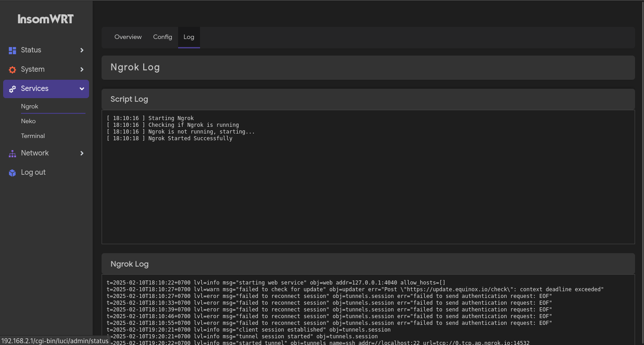644x345 pixels.
Task: Open the Status sidebar menu
Action: [46, 50]
